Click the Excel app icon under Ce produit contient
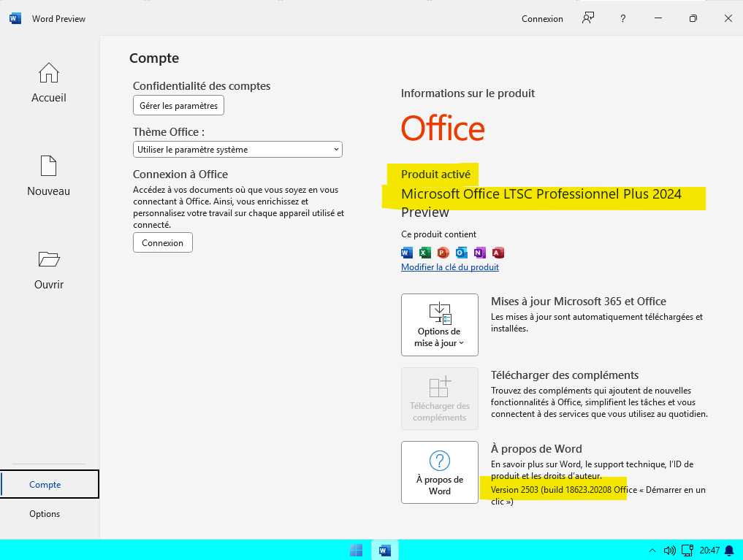743x560 pixels. point(425,253)
